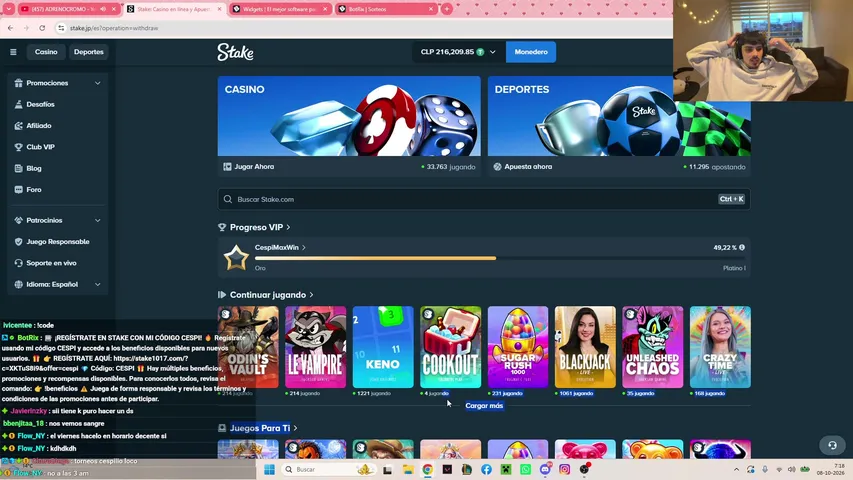Switch to the Widgets browser tab
Screen dimensions: 853x480
[x=280, y=9]
